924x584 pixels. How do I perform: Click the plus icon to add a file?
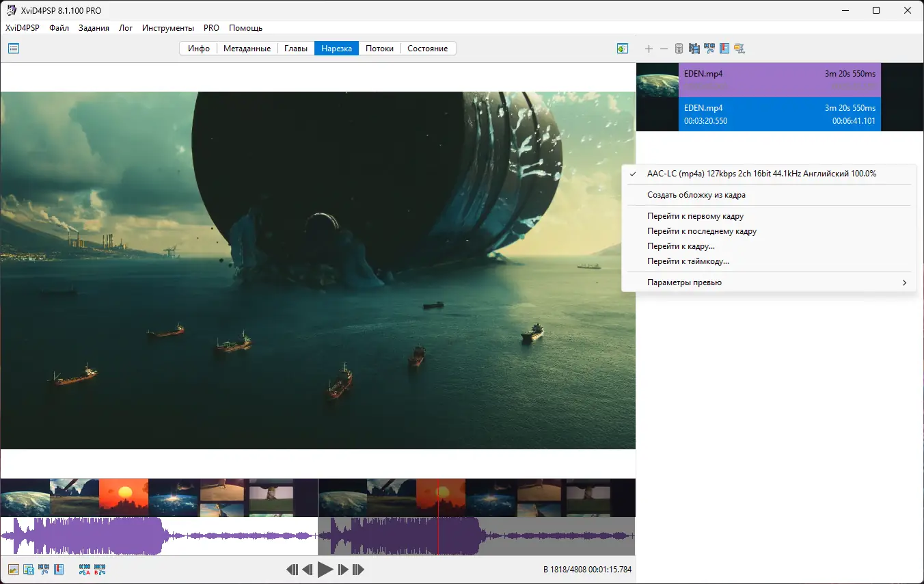pyautogui.click(x=649, y=49)
